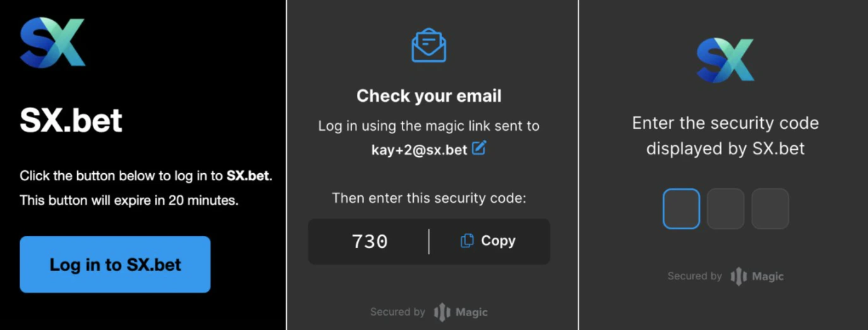Focus the second security code digit box
The image size is (868, 330).
point(725,209)
